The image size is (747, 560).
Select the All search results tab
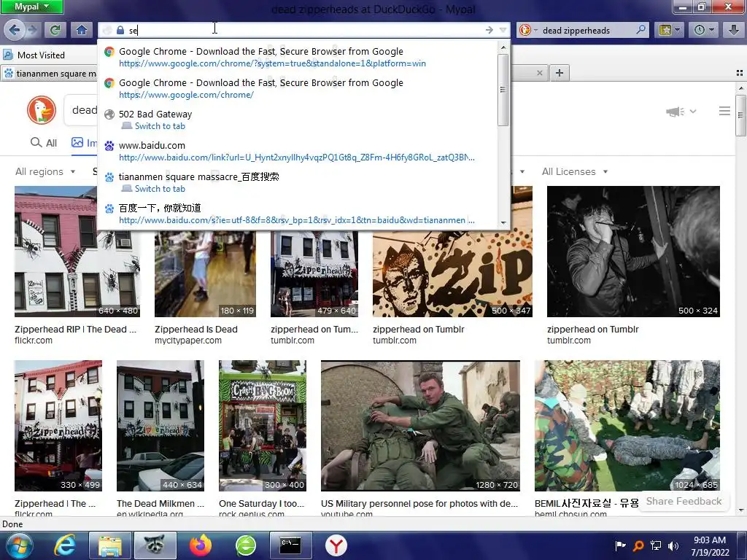click(x=43, y=143)
